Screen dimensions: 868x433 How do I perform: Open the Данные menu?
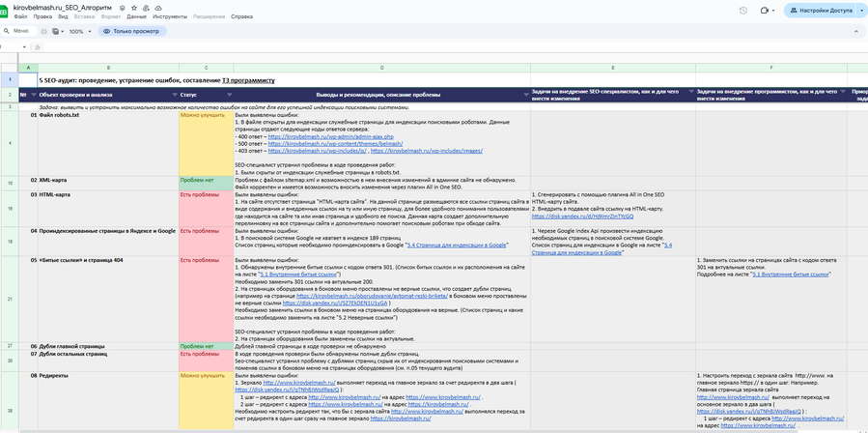click(x=136, y=16)
